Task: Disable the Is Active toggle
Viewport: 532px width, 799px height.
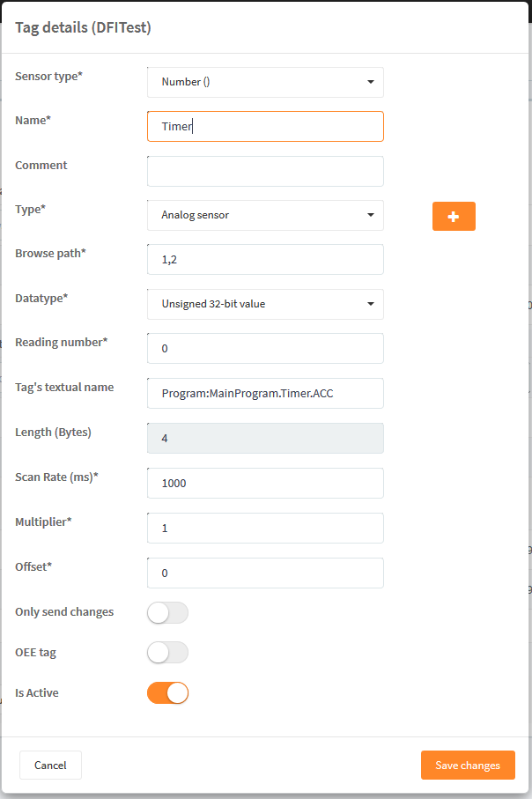Action: tap(167, 693)
